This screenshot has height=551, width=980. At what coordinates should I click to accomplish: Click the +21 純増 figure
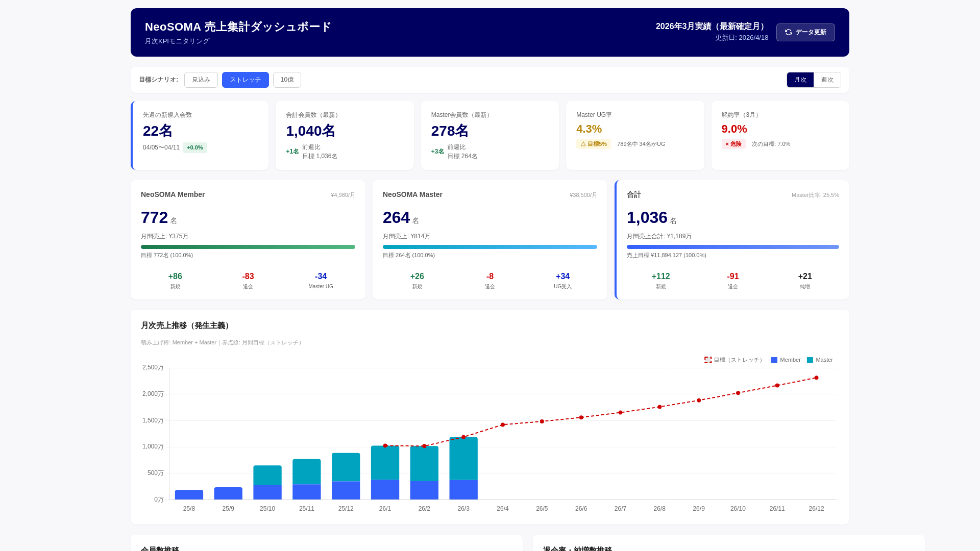point(805,280)
